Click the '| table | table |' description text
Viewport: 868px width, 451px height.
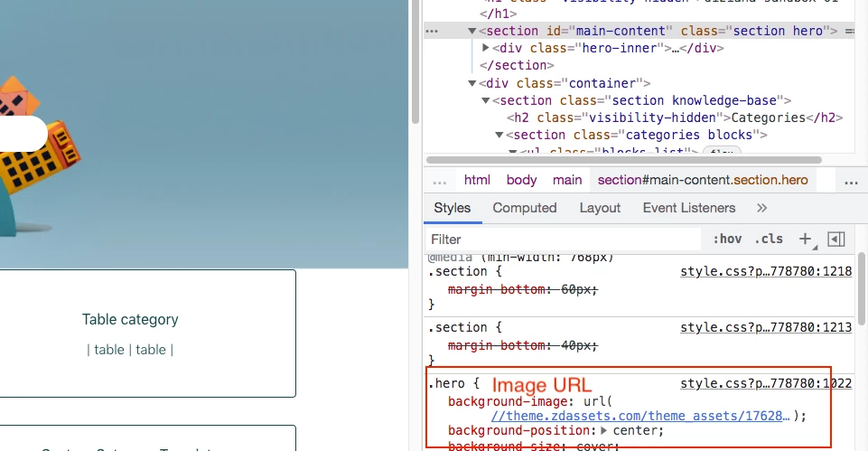coord(130,350)
